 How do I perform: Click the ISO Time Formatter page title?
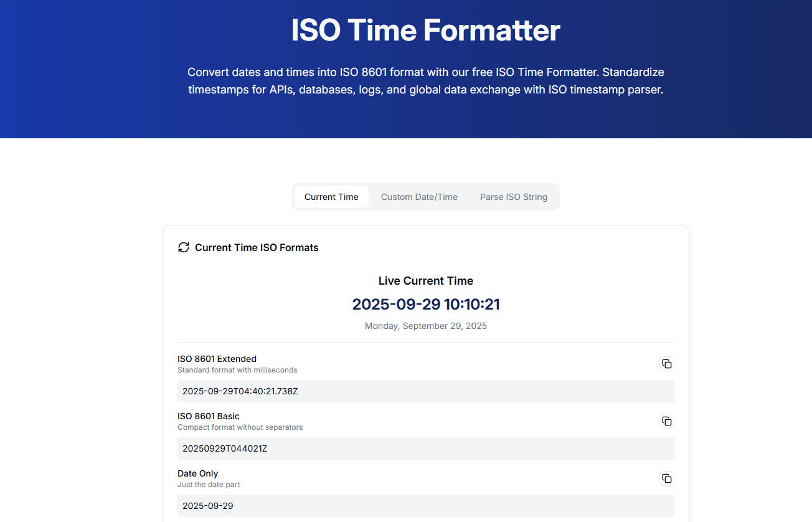tap(426, 31)
